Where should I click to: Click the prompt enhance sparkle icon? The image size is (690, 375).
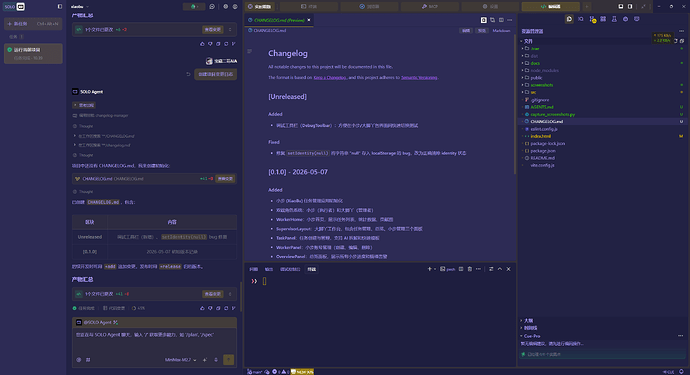[205, 360]
